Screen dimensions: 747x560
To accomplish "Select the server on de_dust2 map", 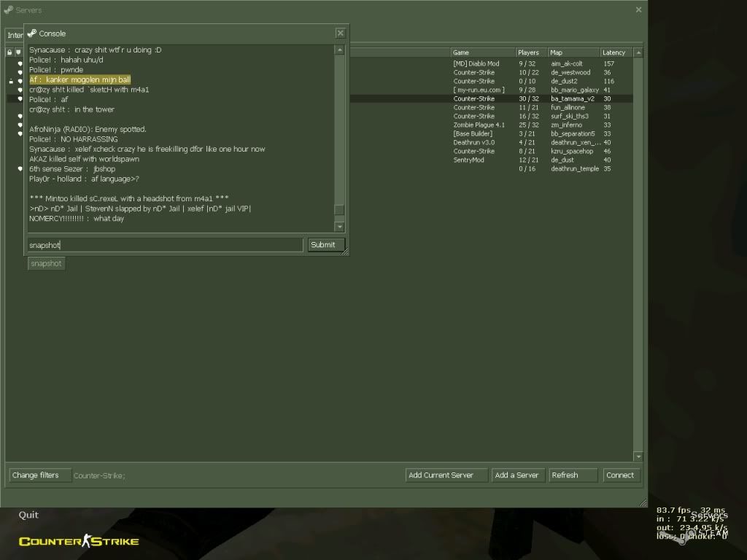I will 491,82.
